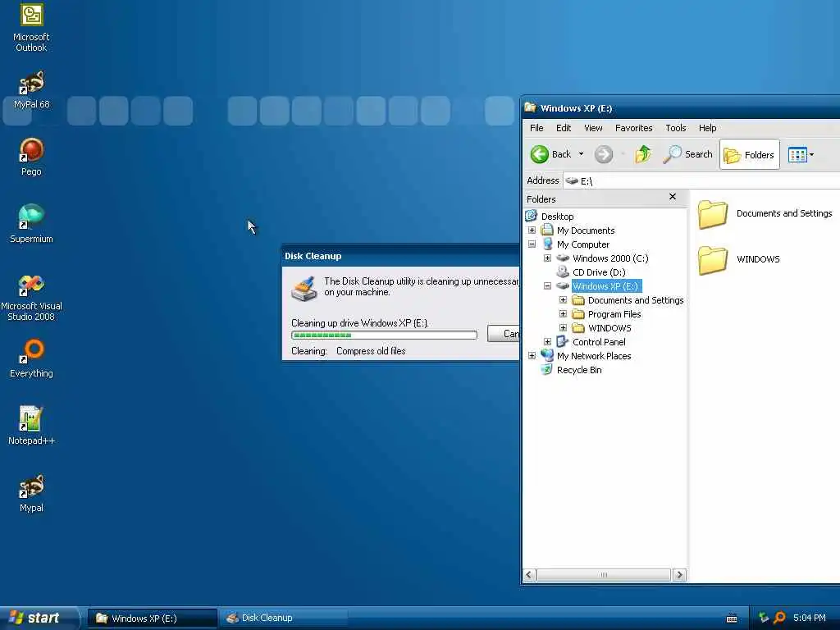Expand the WINDOWS tree node
Image resolution: width=840 pixels, height=630 pixels.
point(563,328)
